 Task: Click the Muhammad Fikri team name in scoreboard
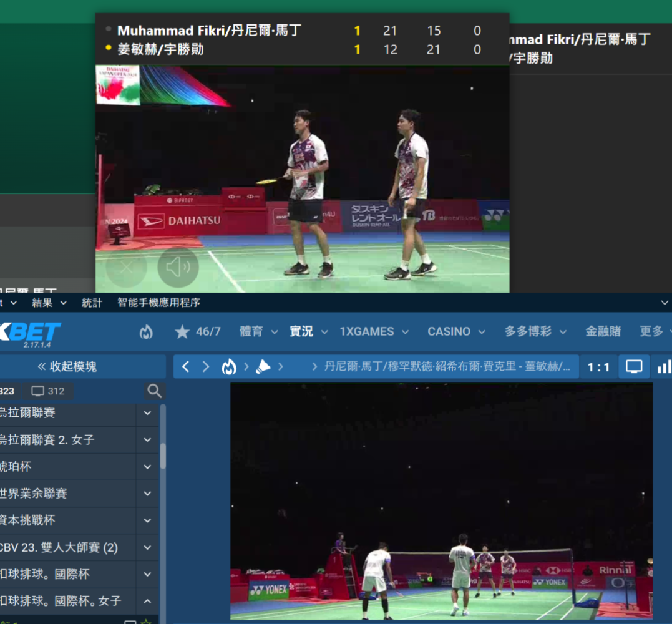(209, 31)
